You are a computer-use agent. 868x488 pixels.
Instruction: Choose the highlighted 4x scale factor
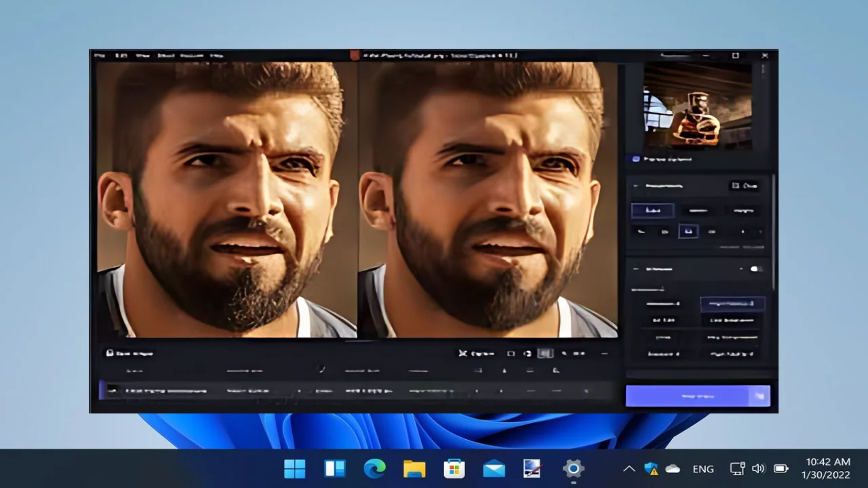click(x=689, y=231)
